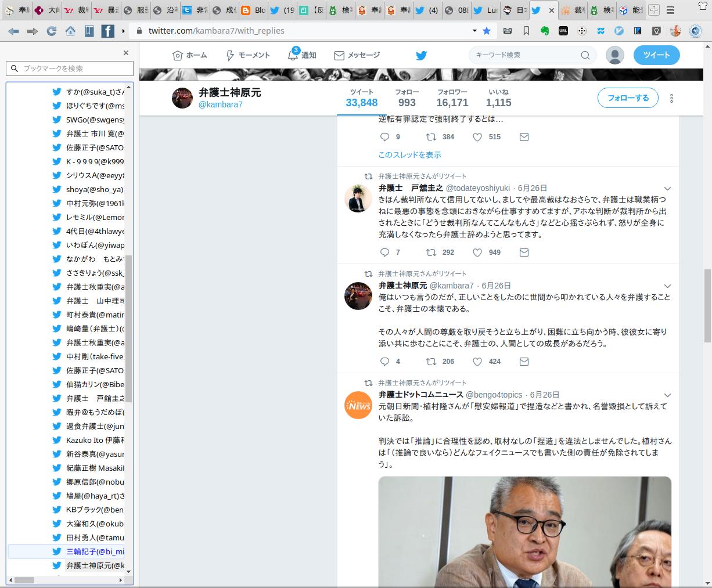This screenshot has height=588, width=712.
Task: Open the @kambara7 handle link in profile bar
Action: point(221,104)
